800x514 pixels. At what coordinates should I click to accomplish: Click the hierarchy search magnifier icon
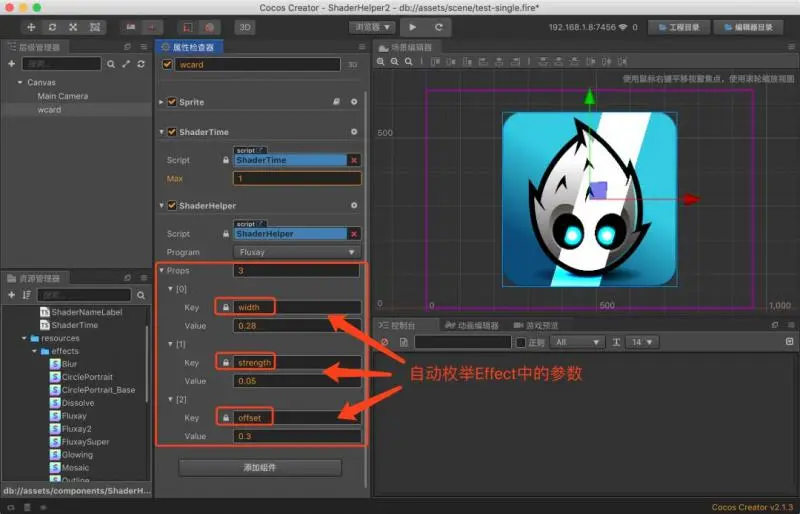coord(111,64)
